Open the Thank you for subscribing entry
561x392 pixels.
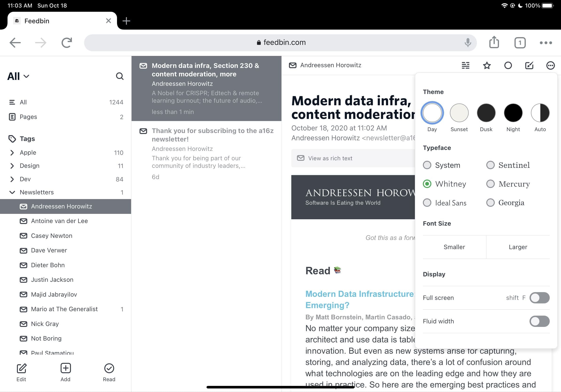coord(206,154)
